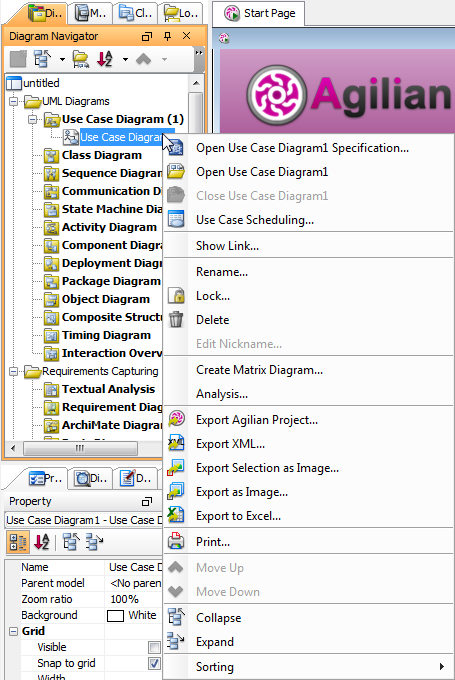Click alphabetical sort icon in Diagram Navigator toolbar
The height and width of the screenshot is (680, 455).
105,59
